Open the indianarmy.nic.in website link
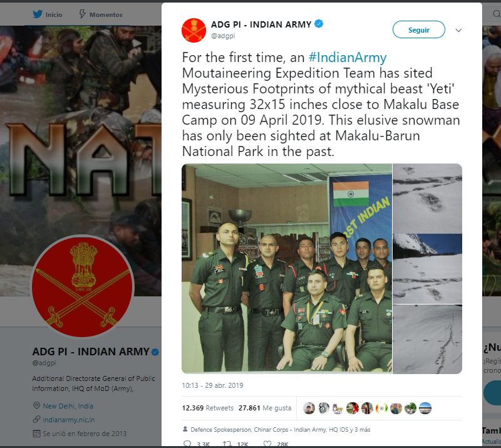Screen dimensions: 501x448 click(x=69, y=420)
